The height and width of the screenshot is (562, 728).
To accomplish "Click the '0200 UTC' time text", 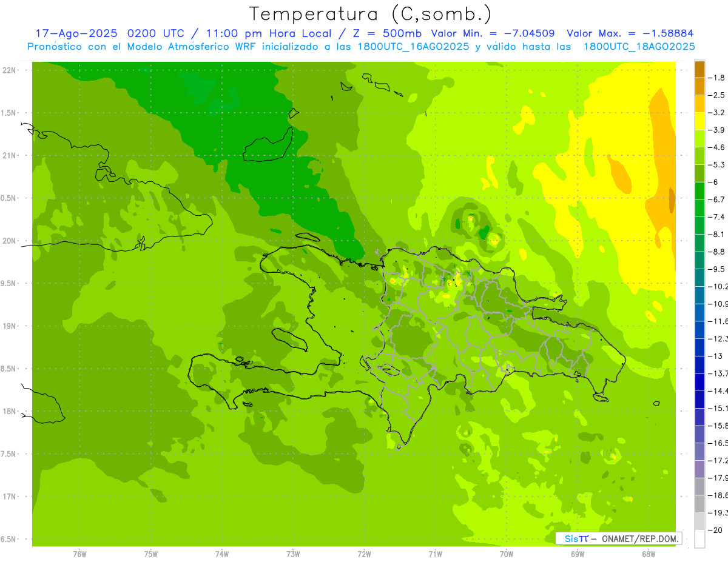I will (157, 33).
